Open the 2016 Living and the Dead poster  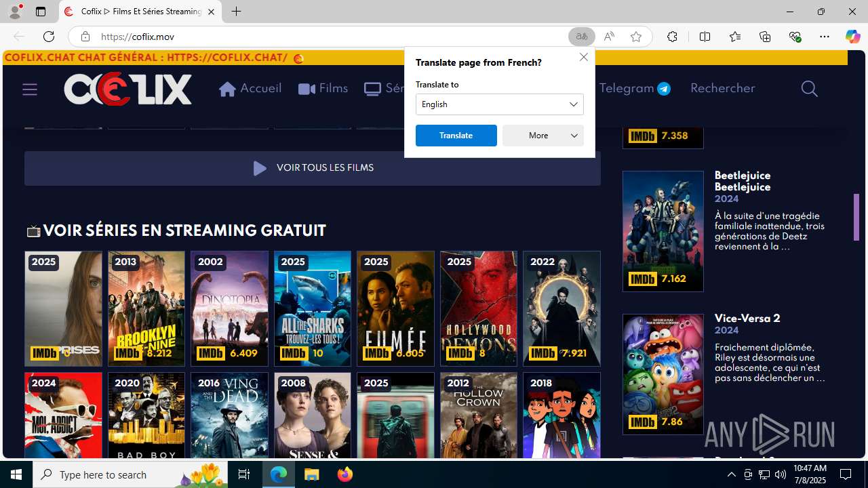(x=229, y=415)
